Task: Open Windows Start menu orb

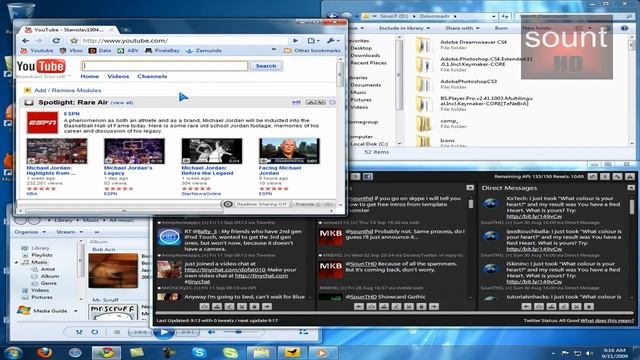Action: point(13,353)
